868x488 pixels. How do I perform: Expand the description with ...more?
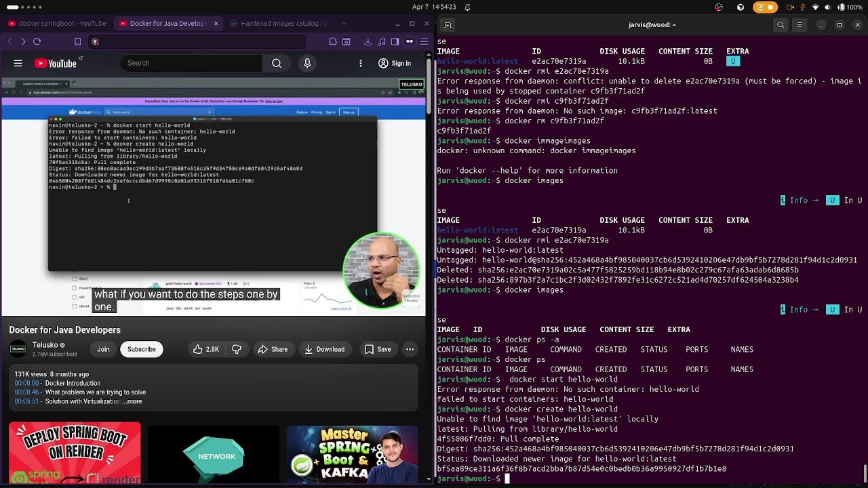coord(132,401)
